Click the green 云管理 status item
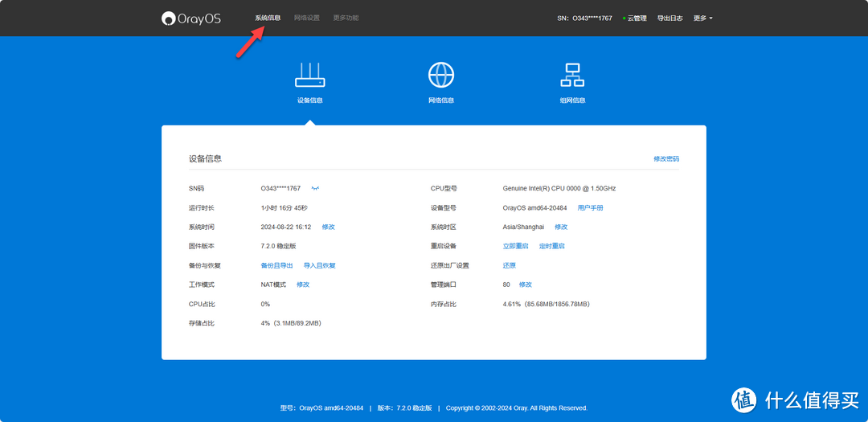Viewport: 868px width, 422px height. 635,18
